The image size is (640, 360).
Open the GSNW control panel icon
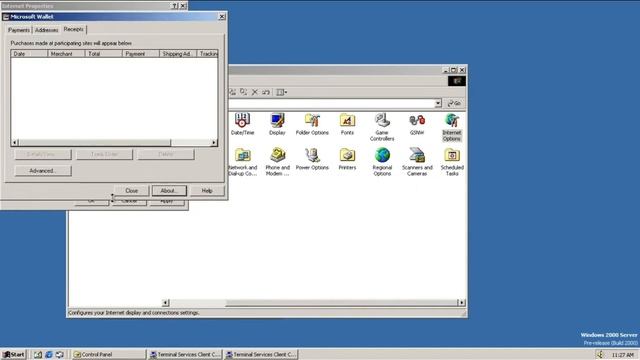(x=417, y=124)
